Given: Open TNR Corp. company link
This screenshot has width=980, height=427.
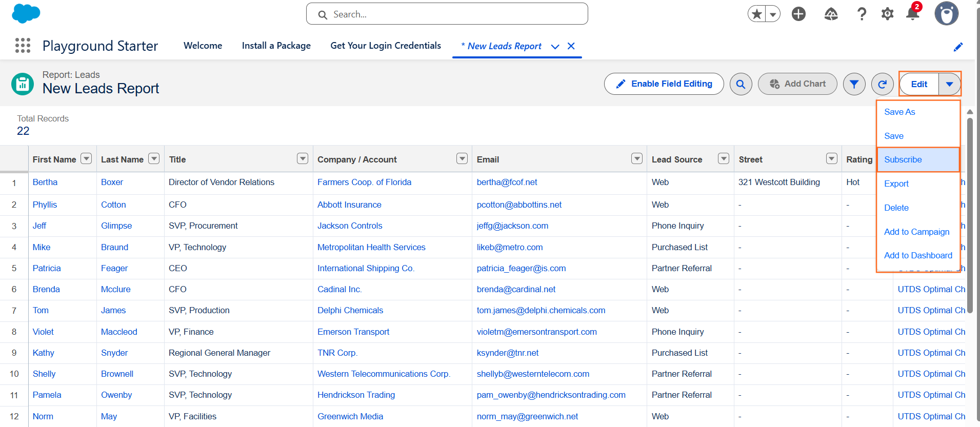Looking at the screenshot, I should coord(337,353).
